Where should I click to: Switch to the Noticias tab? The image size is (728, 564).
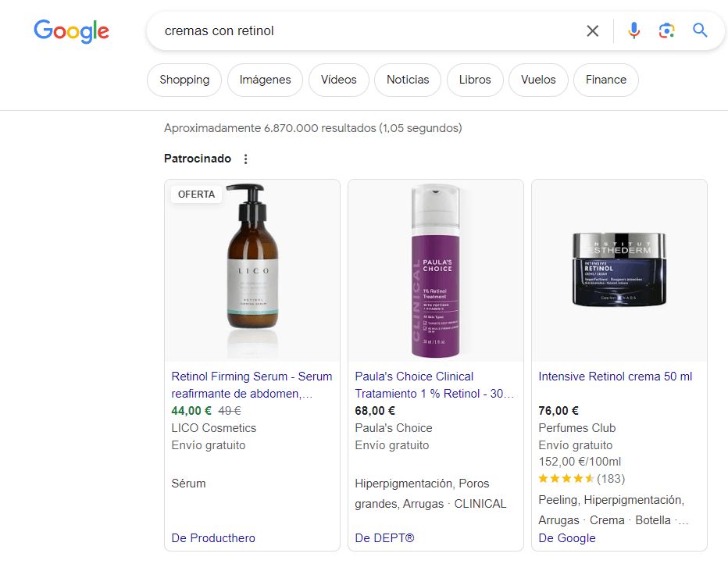tap(408, 80)
